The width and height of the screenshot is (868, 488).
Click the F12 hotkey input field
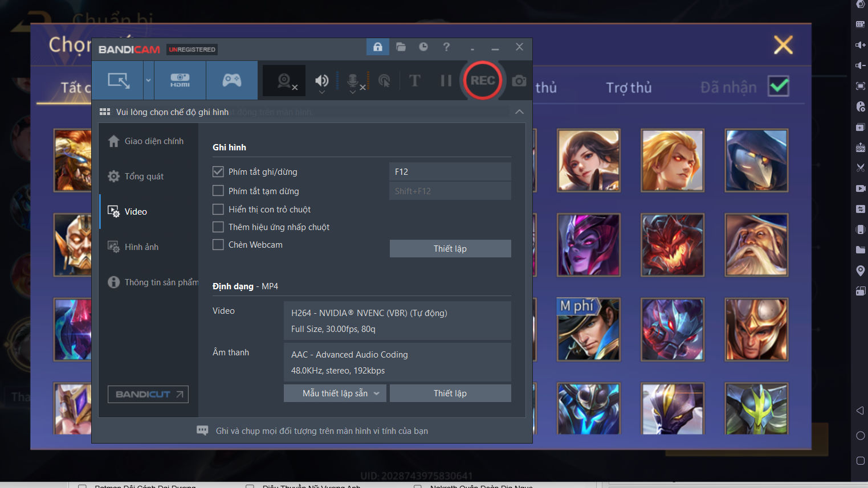[x=450, y=171]
